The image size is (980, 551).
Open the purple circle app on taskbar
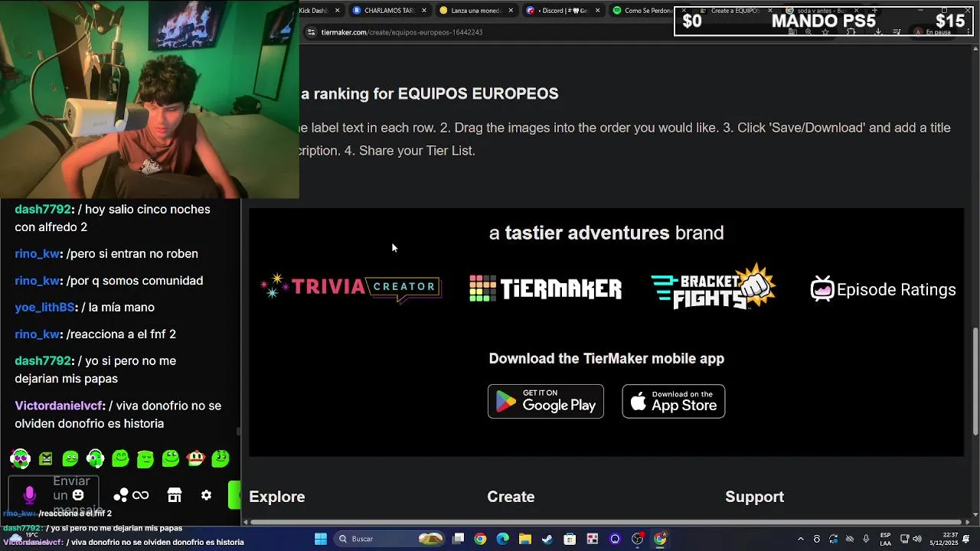pos(615,539)
